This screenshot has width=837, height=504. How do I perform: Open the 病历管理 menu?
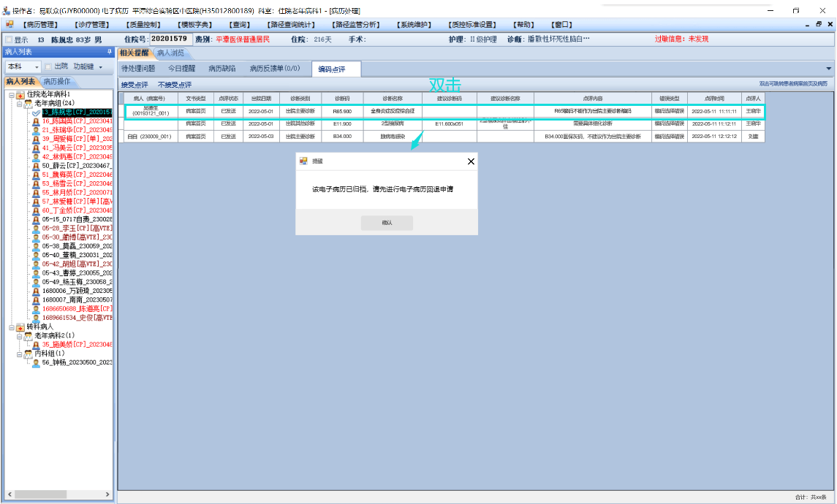pyautogui.click(x=40, y=25)
